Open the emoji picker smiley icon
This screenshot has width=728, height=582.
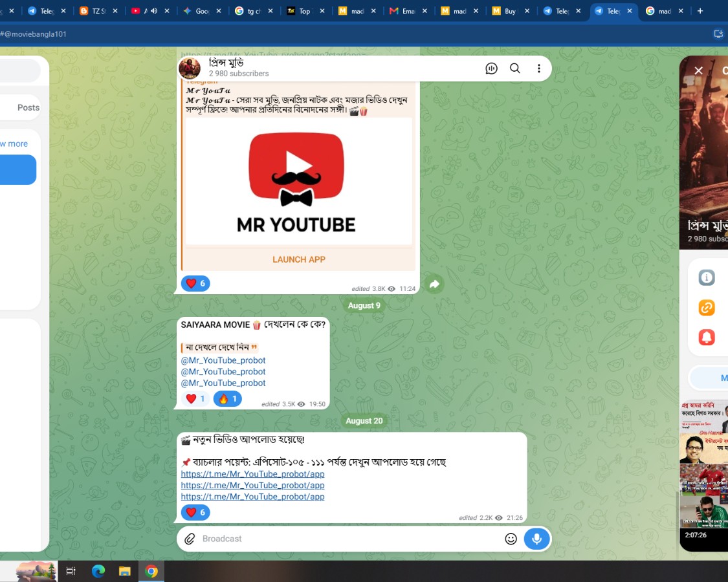click(511, 539)
